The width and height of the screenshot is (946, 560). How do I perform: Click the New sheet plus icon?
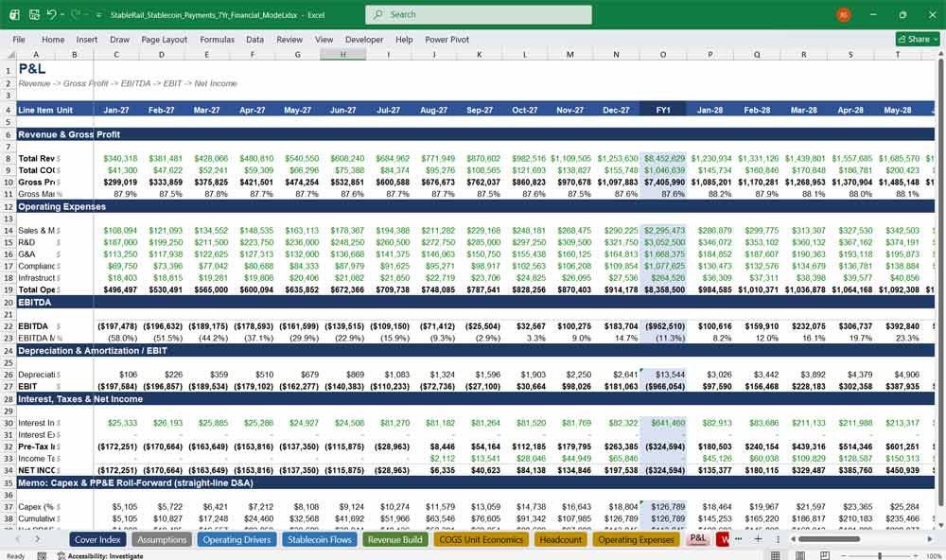click(758, 539)
